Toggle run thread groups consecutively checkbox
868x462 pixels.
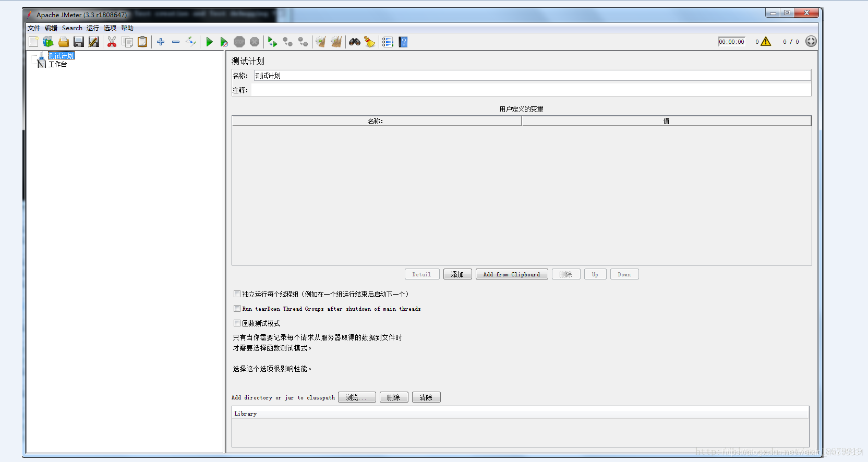237,294
